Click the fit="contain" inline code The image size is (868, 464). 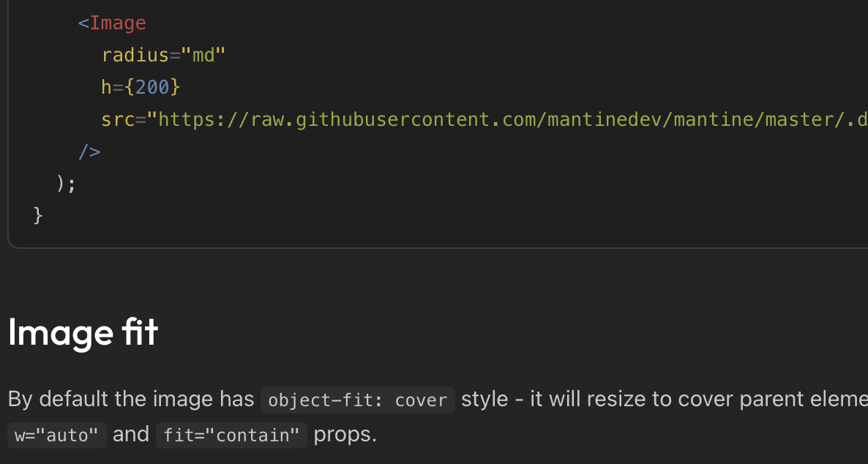[231, 435]
